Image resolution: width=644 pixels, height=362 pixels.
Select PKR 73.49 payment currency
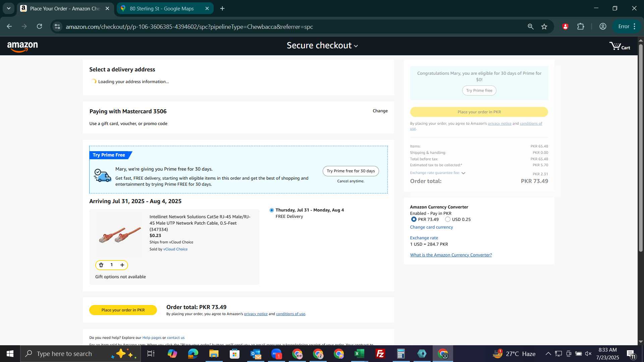point(414,220)
